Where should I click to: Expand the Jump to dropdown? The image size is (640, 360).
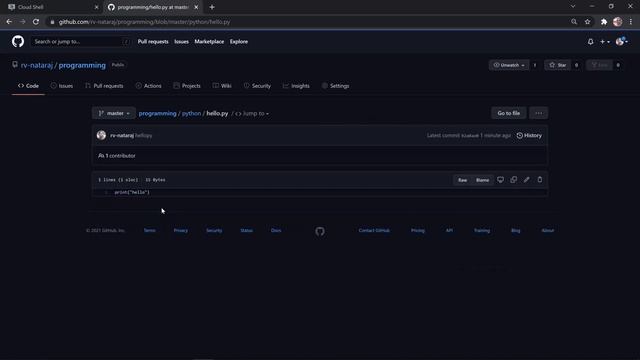point(252,113)
